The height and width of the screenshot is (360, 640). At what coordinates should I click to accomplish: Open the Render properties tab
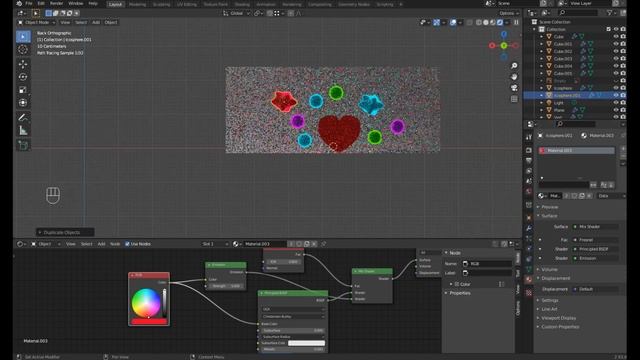pos(529,151)
